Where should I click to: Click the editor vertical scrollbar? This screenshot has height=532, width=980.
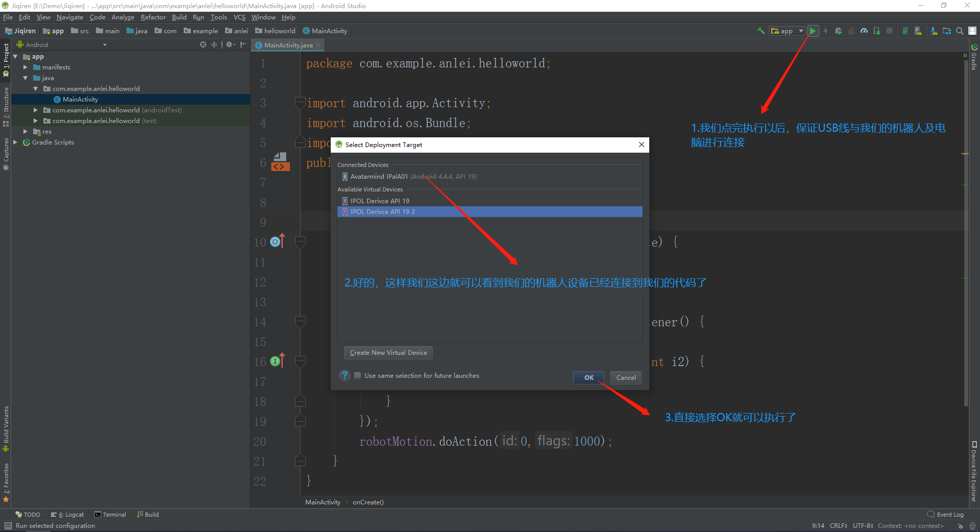tap(966, 232)
